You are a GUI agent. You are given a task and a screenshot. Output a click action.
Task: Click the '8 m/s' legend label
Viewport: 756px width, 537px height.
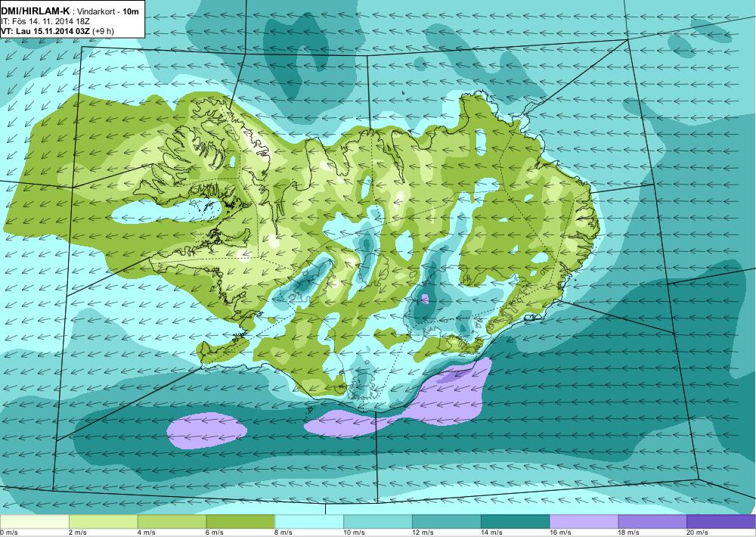(284, 532)
